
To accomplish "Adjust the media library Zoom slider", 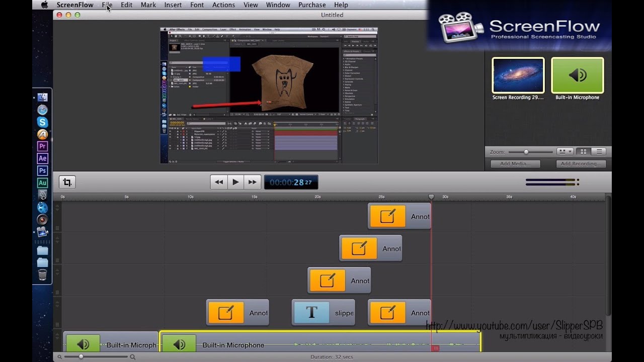I will [526, 152].
